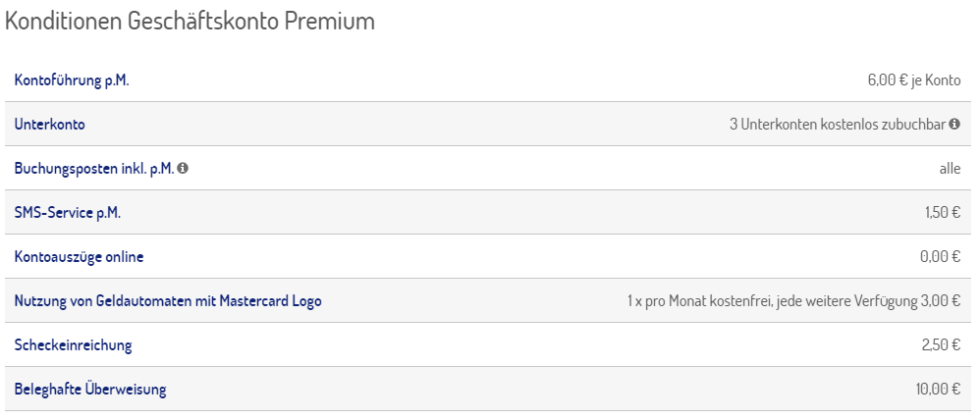Select the Kontoführung p.M. label
Viewport: 980px width, 420px height.
tap(72, 80)
